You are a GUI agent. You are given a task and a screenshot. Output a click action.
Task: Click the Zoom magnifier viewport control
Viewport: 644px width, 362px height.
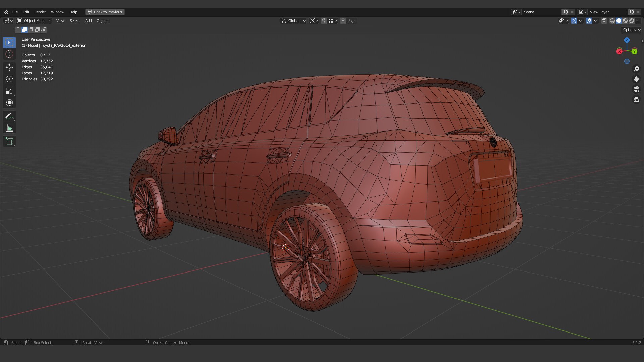click(x=636, y=69)
